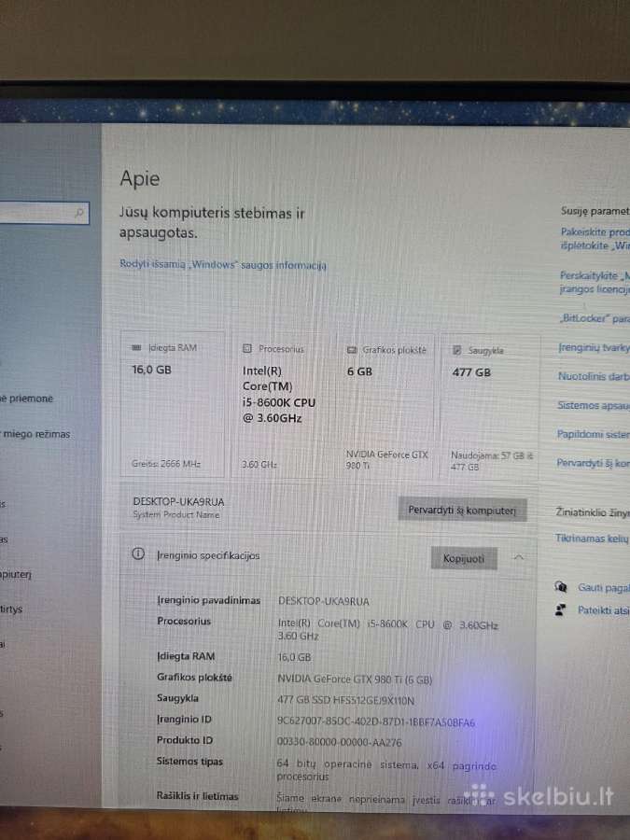Screen dimensions: 630x840
Task: Click device name value DESKTOP-UKA9RUA in specifications
Action: pyautogui.click(x=324, y=602)
